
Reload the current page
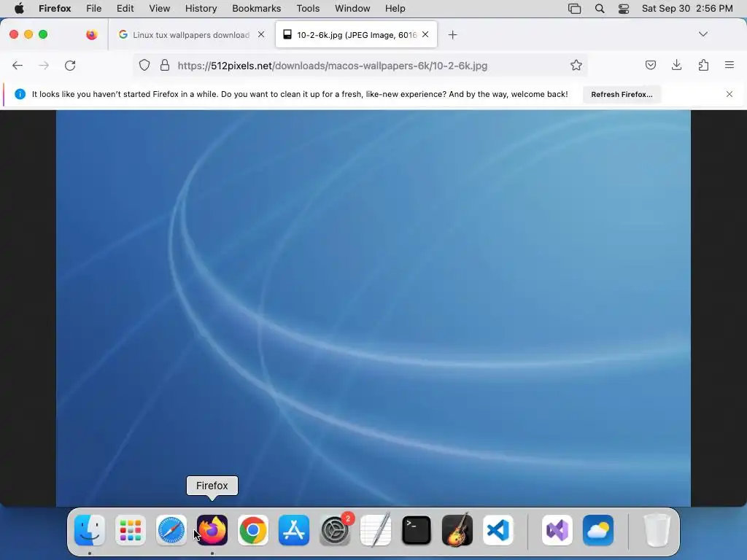point(70,65)
